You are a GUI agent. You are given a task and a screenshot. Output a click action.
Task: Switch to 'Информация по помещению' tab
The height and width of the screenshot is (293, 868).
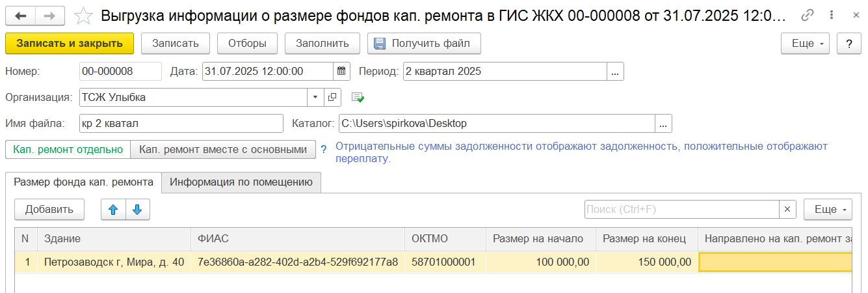pyautogui.click(x=241, y=182)
